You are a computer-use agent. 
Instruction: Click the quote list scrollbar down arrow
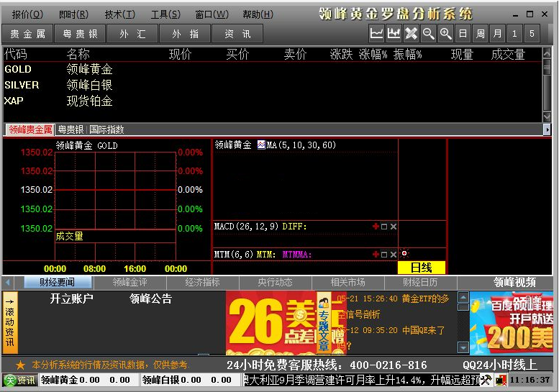[547, 117]
